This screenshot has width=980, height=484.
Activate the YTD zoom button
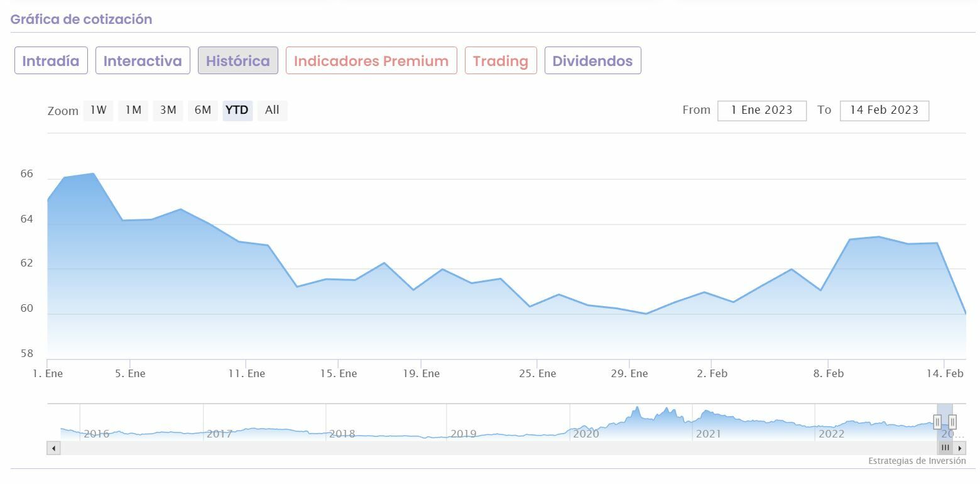coord(237,111)
